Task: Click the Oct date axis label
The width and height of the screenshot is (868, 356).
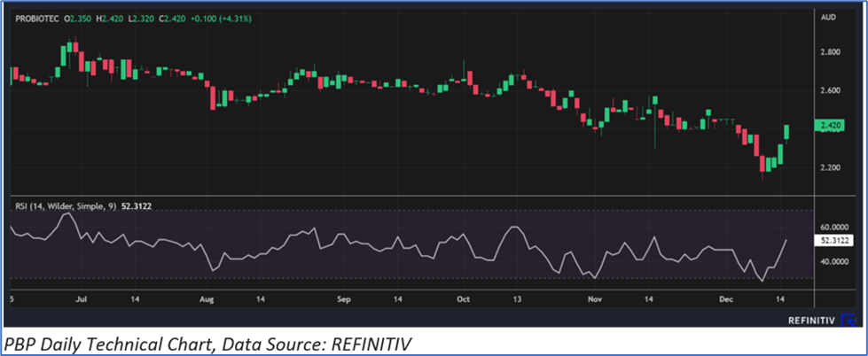Action: pos(464,299)
